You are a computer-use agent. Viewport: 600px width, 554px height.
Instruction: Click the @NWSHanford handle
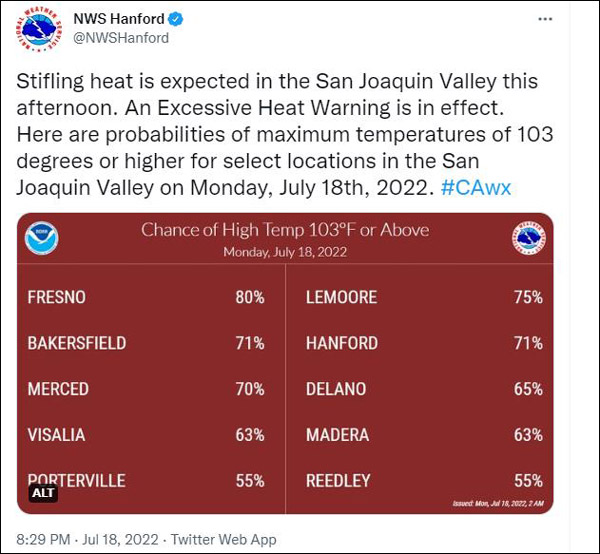click(x=121, y=38)
